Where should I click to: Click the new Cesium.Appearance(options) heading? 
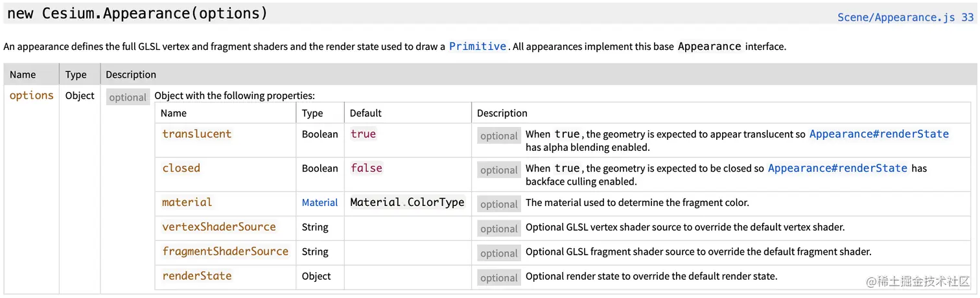[x=137, y=14]
